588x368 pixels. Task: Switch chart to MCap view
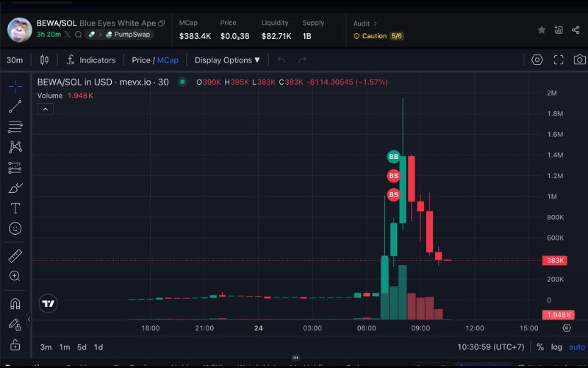pos(168,60)
